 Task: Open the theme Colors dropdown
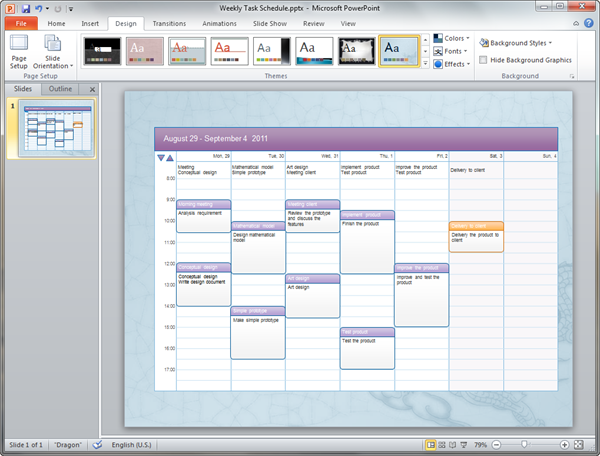coord(451,38)
